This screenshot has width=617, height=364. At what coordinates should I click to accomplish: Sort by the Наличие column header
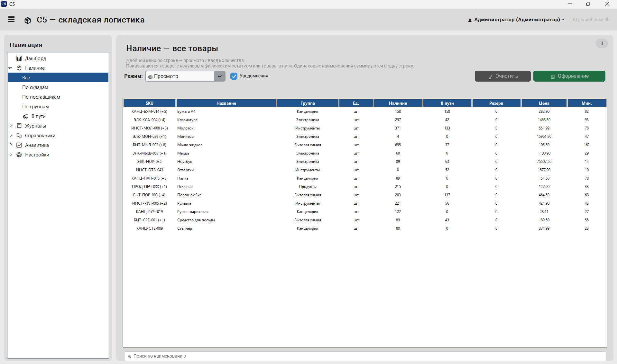(398, 103)
